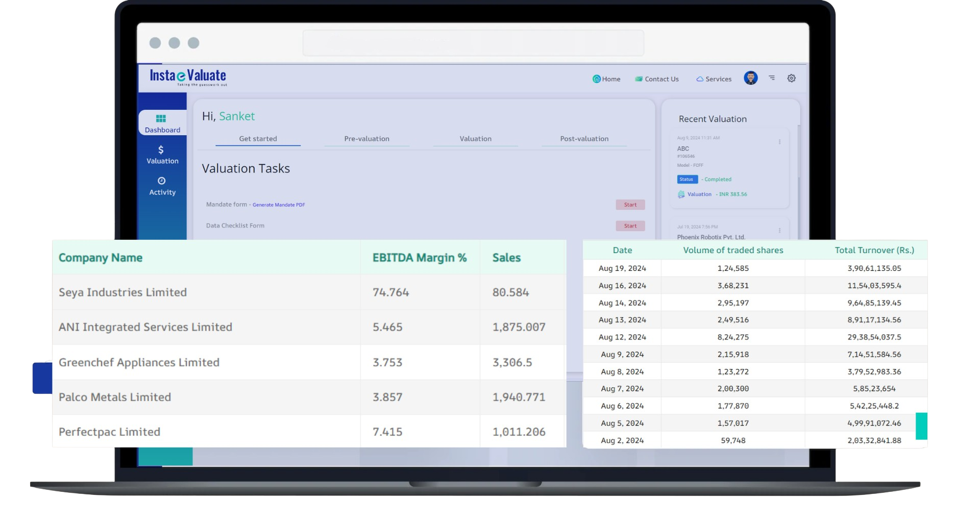Click the browser address bar
The height and width of the screenshot is (523, 980).
click(x=473, y=43)
